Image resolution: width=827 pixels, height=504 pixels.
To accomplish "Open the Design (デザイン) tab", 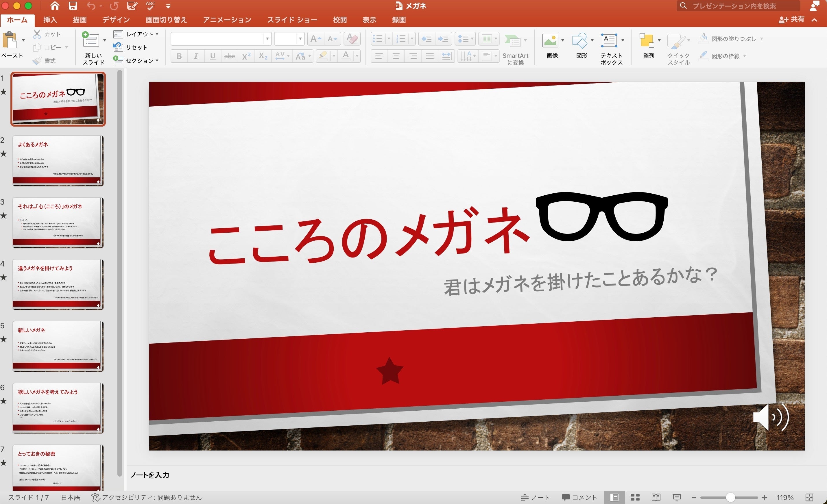I will 116,20.
